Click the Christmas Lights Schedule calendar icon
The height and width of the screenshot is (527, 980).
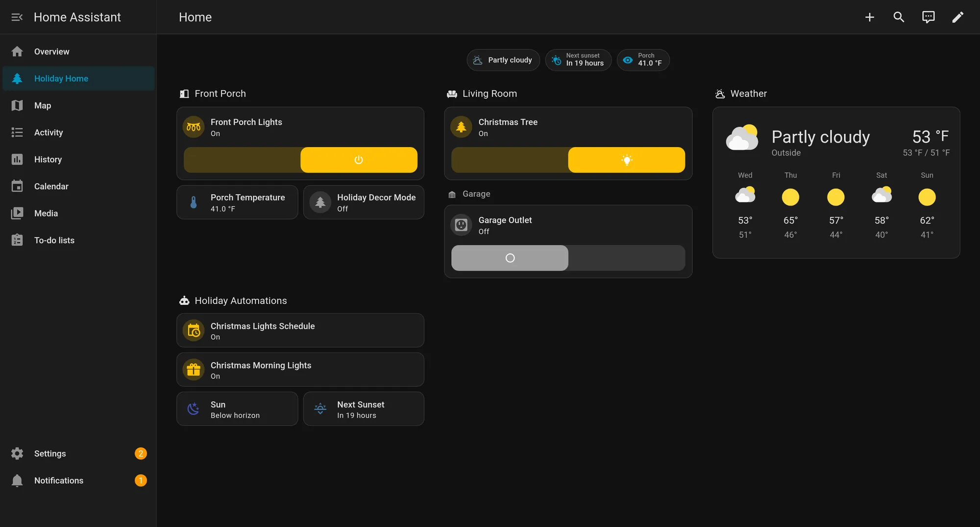pyautogui.click(x=194, y=331)
